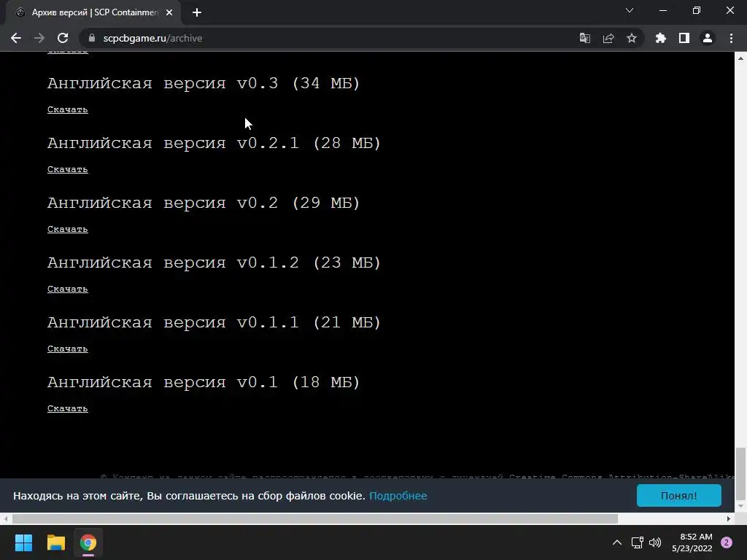Click heading Английская версия v0.1 (18 МБ)
The width and height of the screenshot is (747, 560).
point(204,382)
